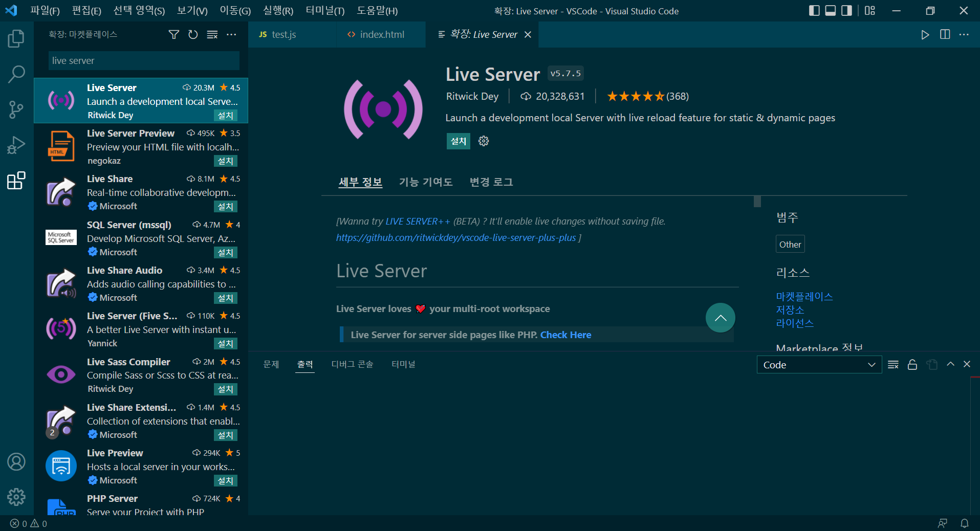Open the 편집(E) menu
Viewport: 980px width, 531px height.
click(86, 11)
